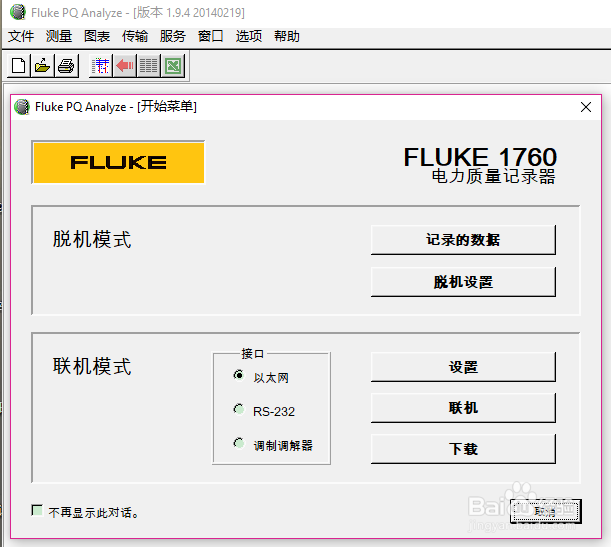Click the 脱机设置 button
The height and width of the screenshot is (547, 611).
click(463, 282)
